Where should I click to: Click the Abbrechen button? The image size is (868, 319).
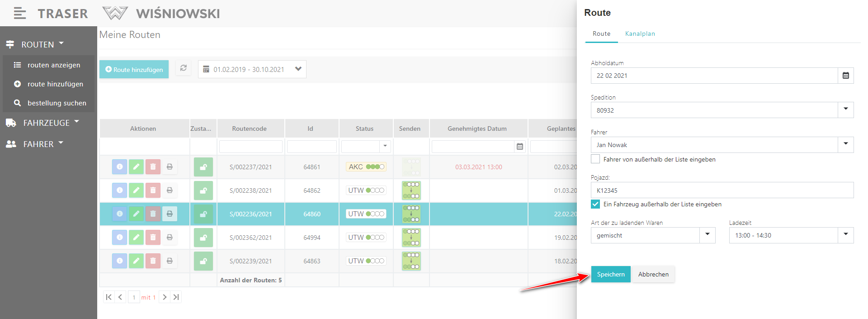[653, 274]
